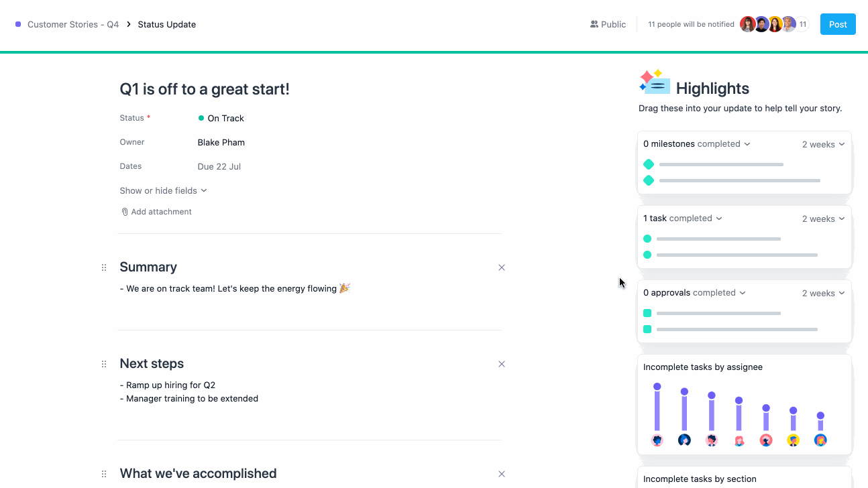Edit the update title text
868x488 pixels.
point(205,89)
